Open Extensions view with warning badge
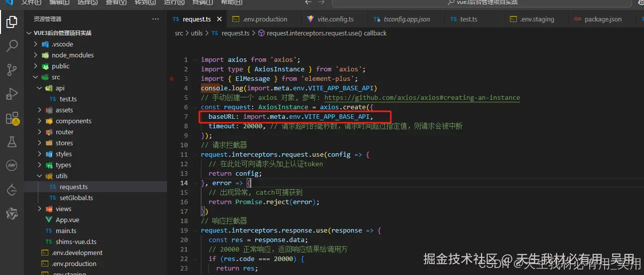Screen dimensions: 644x275 11,118
